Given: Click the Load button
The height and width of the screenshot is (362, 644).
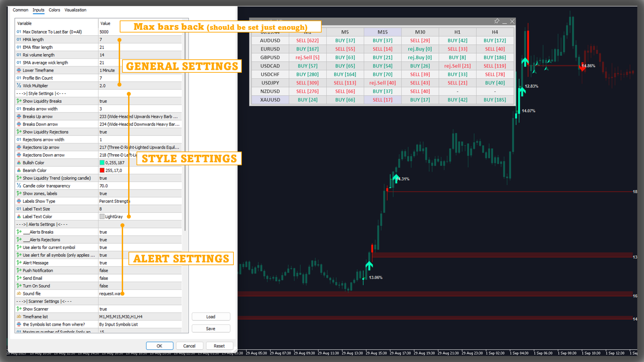Looking at the screenshot, I should (211, 317).
